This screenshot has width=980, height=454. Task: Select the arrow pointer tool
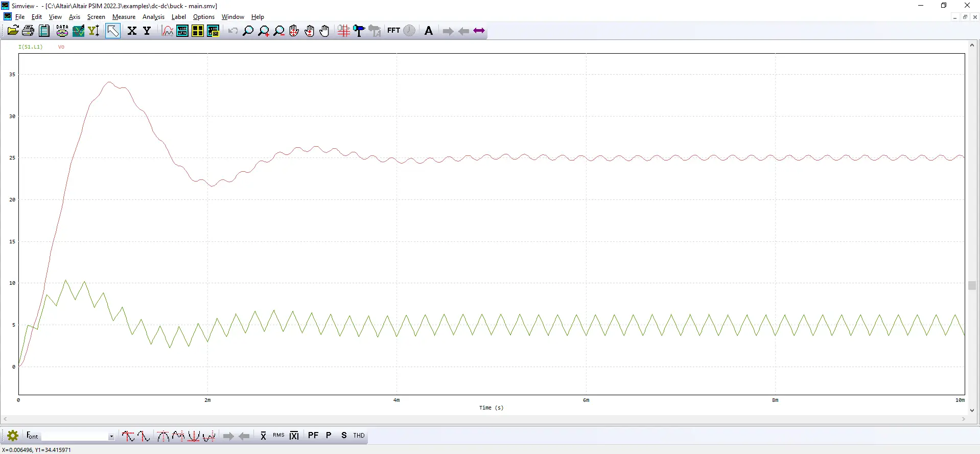(x=113, y=31)
